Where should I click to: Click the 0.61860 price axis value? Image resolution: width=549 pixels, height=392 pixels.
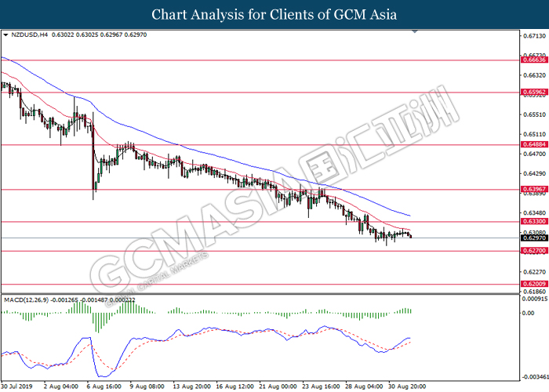pyautogui.click(x=534, y=292)
